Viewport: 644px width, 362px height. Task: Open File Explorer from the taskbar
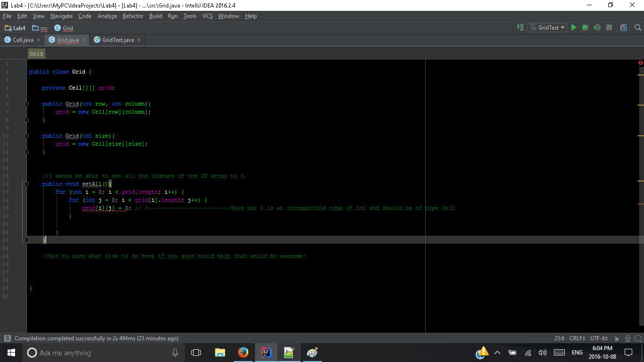point(220,353)
